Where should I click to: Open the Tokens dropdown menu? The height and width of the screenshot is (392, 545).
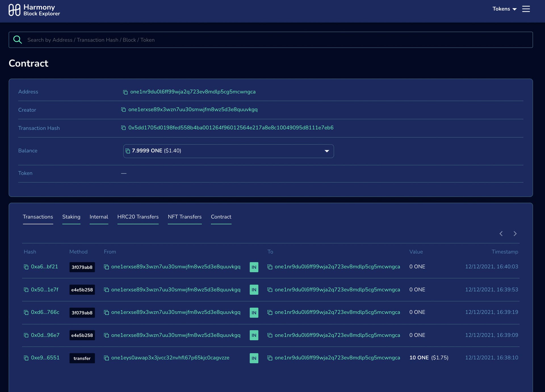[x=504, y=9]
